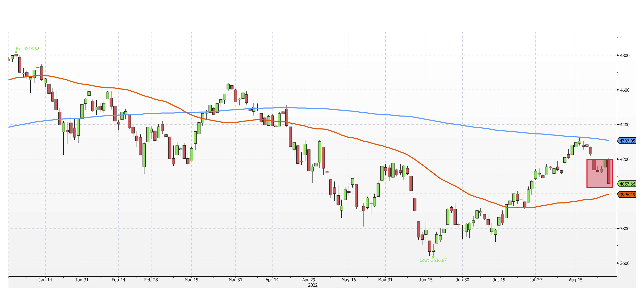
Task: Click the 4200 price axis label
Action: click(x=625, y=159)
